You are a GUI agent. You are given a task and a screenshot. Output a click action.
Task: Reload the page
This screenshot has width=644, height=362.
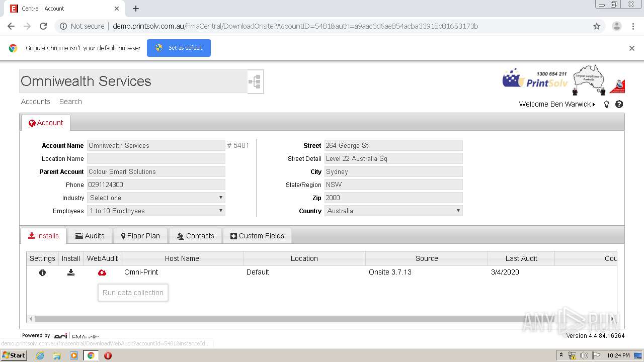(x=43, y=26)
